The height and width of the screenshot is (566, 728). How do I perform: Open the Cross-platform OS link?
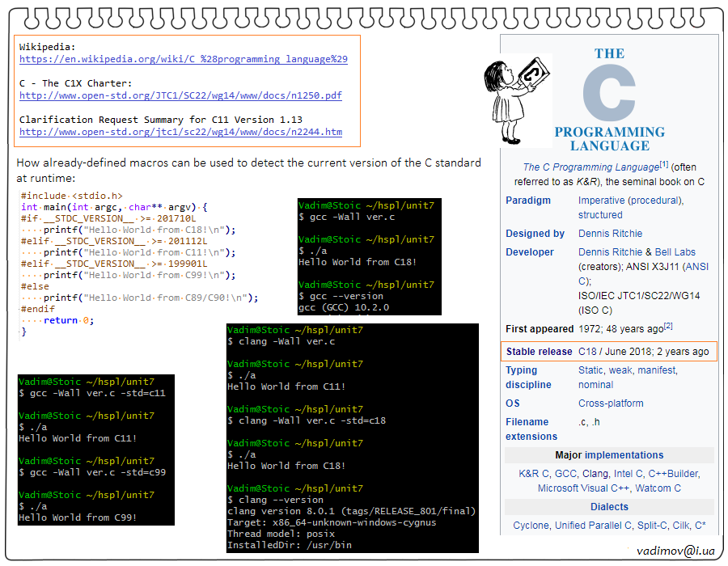(x=611, y=403)
